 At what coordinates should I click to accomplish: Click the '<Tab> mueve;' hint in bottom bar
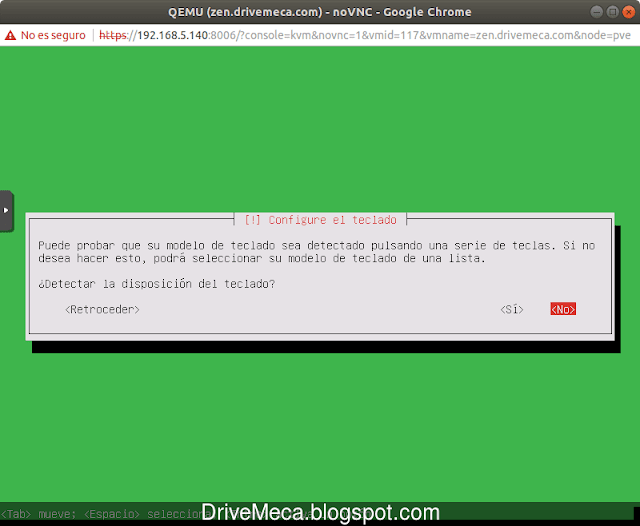point(38,514)
